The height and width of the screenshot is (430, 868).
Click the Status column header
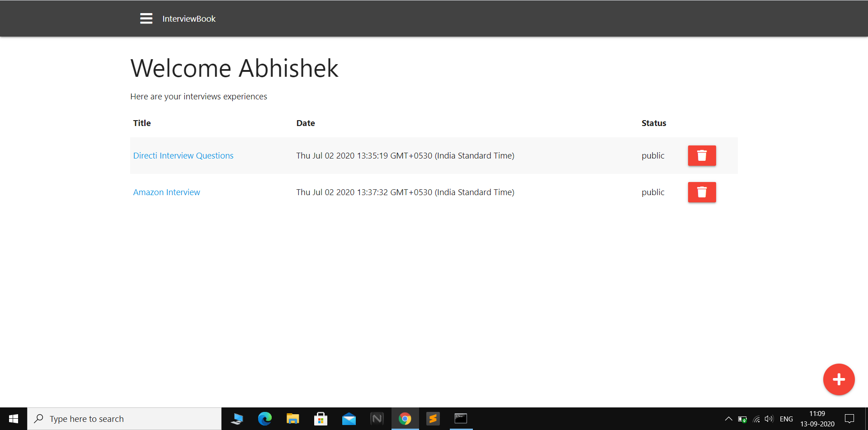coord(654,123)
